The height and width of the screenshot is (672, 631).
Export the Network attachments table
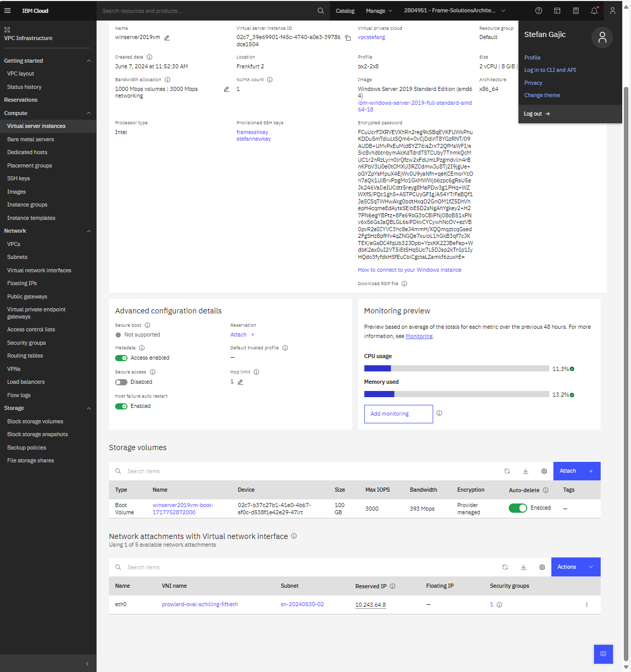coord(524,567)
